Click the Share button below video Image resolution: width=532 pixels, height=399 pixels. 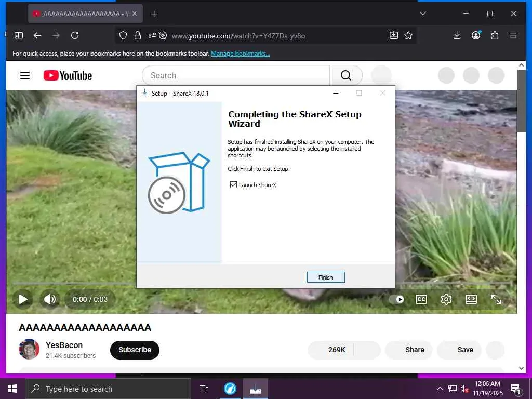tap(409, 350)
